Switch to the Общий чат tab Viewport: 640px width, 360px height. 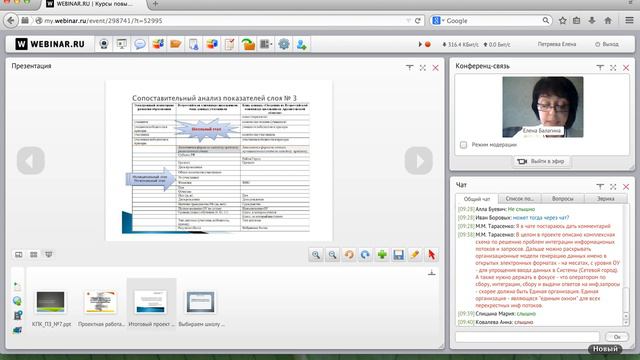tap(477, 199)
